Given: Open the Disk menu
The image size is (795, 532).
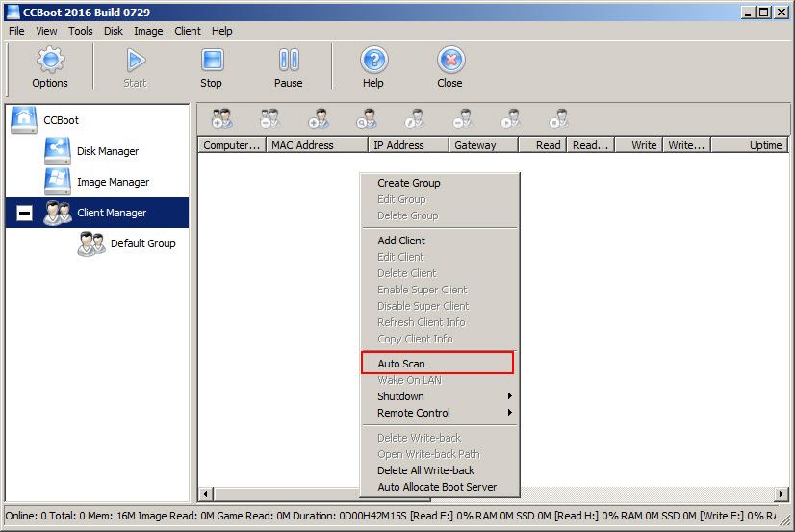Looking at the screenshot, I should coord(114,31).
